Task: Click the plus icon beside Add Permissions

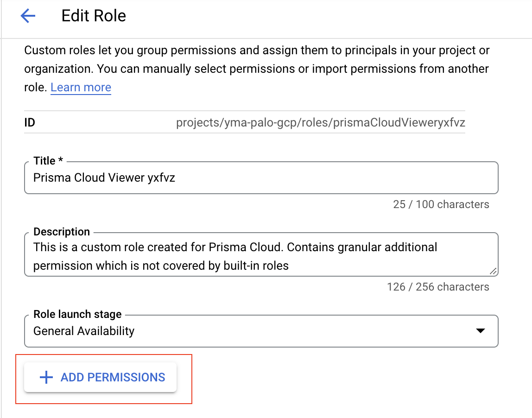Action: point(46,378)
